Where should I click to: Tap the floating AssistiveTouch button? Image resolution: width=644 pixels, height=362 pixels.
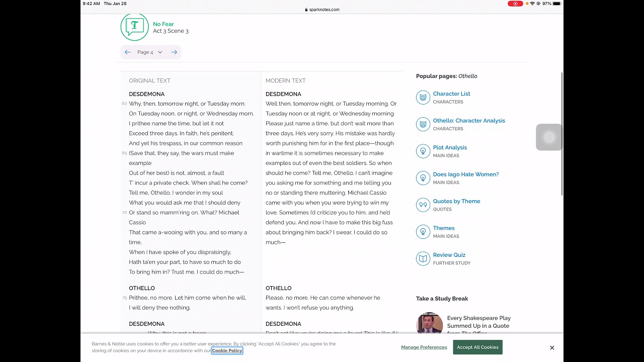coord(549,137)
